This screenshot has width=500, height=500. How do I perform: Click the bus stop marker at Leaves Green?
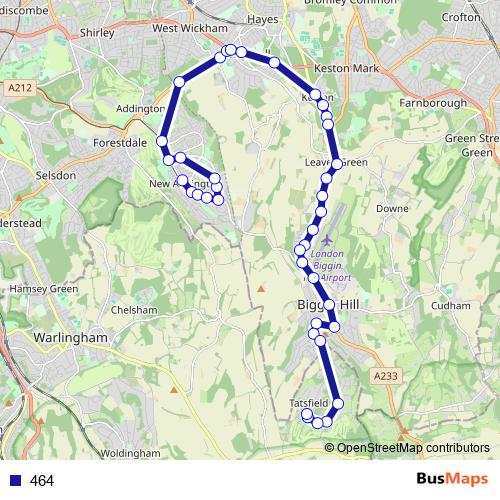pos(337,164)
